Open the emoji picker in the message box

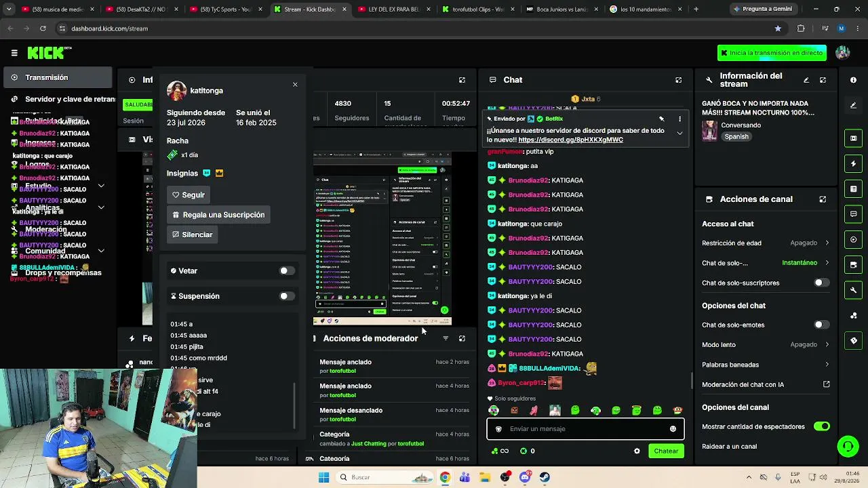pos(673,429)
